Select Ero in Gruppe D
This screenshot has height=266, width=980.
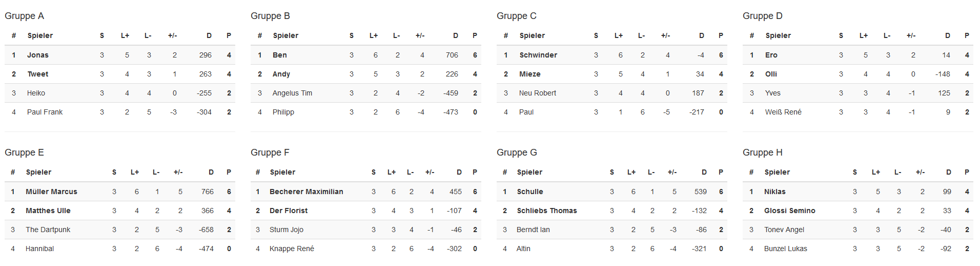pos(771,55)
